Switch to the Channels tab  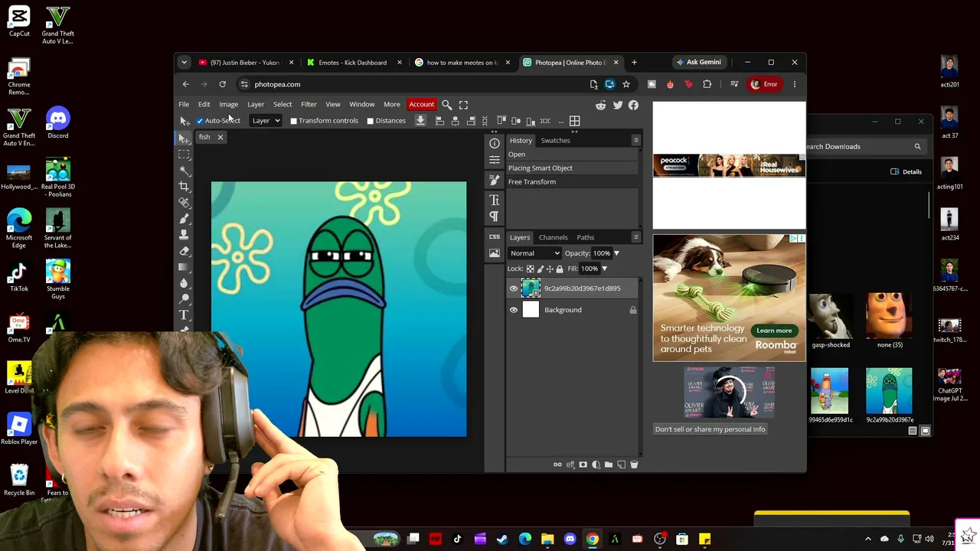coord(553,237)
